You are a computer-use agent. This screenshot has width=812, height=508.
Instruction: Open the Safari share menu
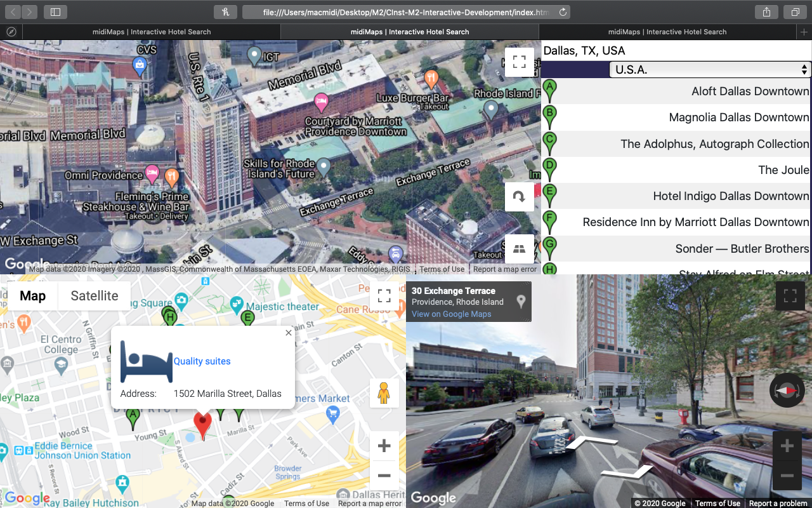[x=766, y=11]
